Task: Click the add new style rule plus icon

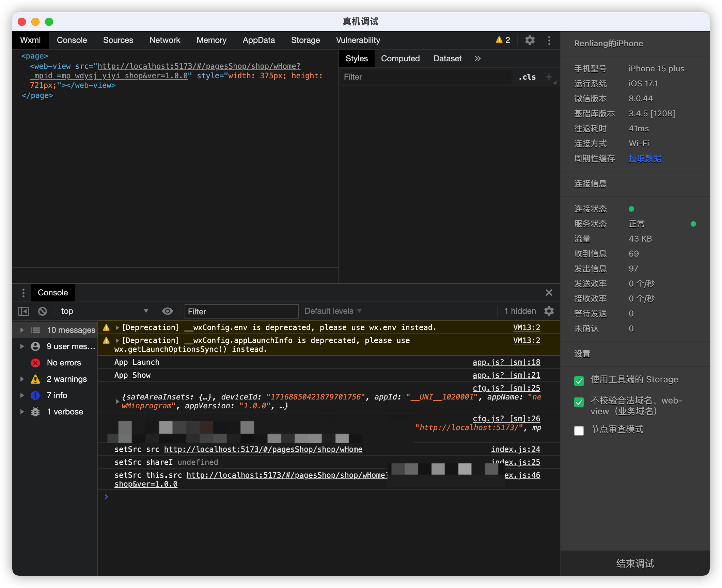Action: point(549,77)
